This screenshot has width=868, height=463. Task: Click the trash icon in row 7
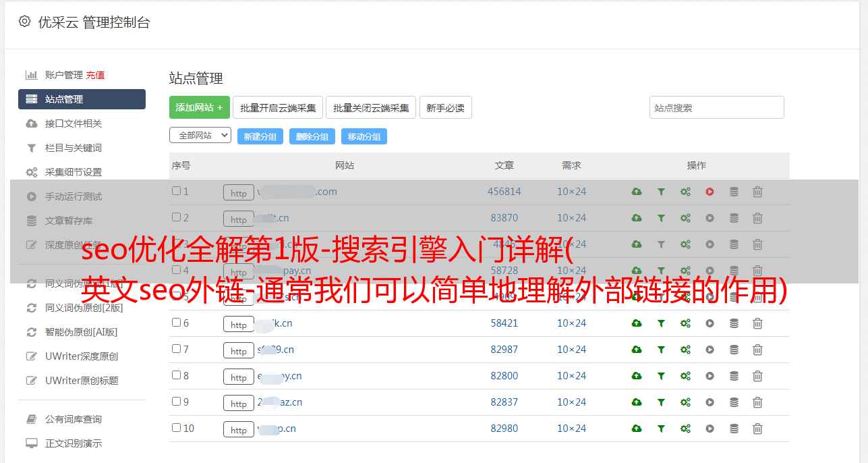coord(757,350)
